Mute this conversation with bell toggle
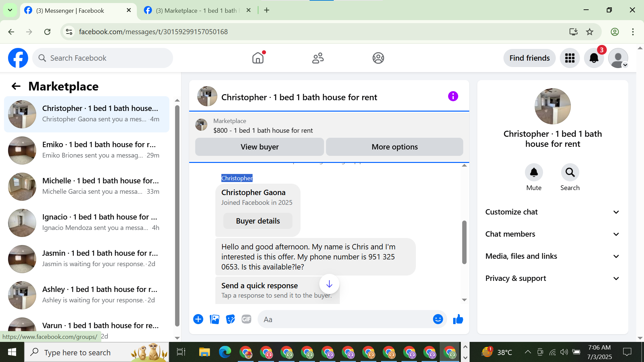The width and height of the screenshot is (644, 362). (x=534, y=173)
